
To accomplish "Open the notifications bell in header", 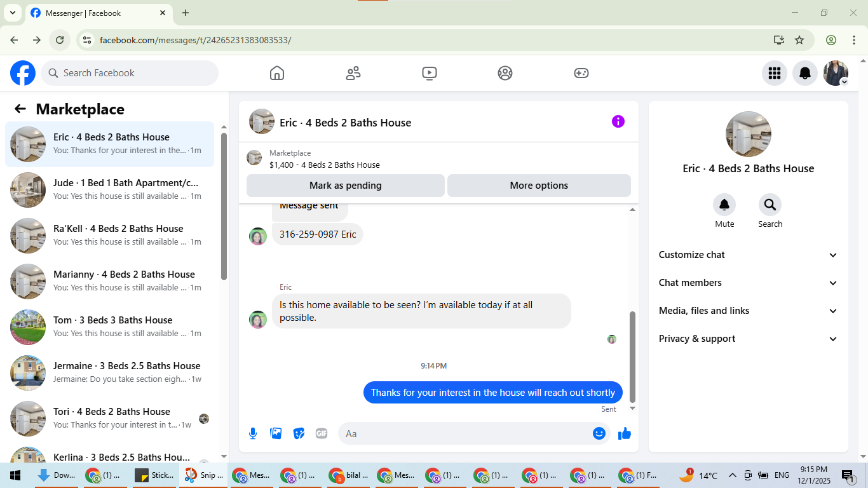I will pos(805,73).
